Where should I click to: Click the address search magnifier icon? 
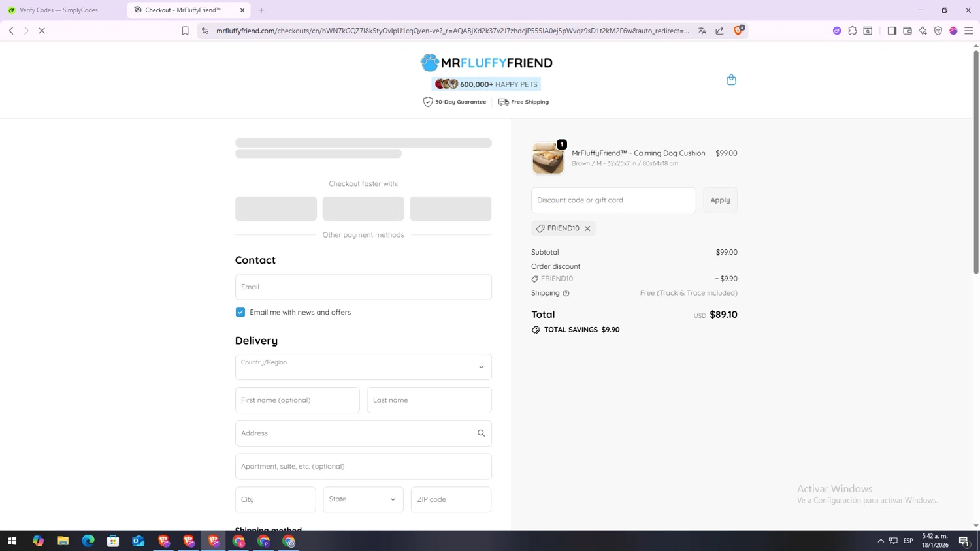[481, 433]
